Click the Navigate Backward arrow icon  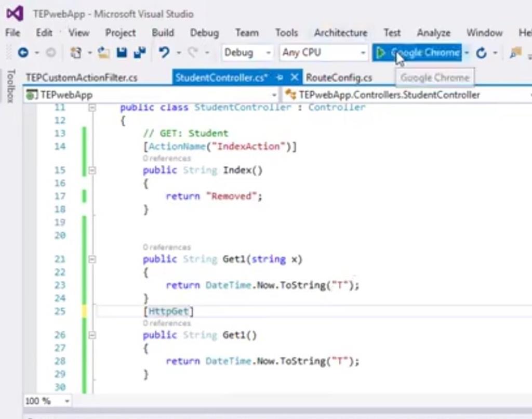pyautogui.click(x=23, y=52)
